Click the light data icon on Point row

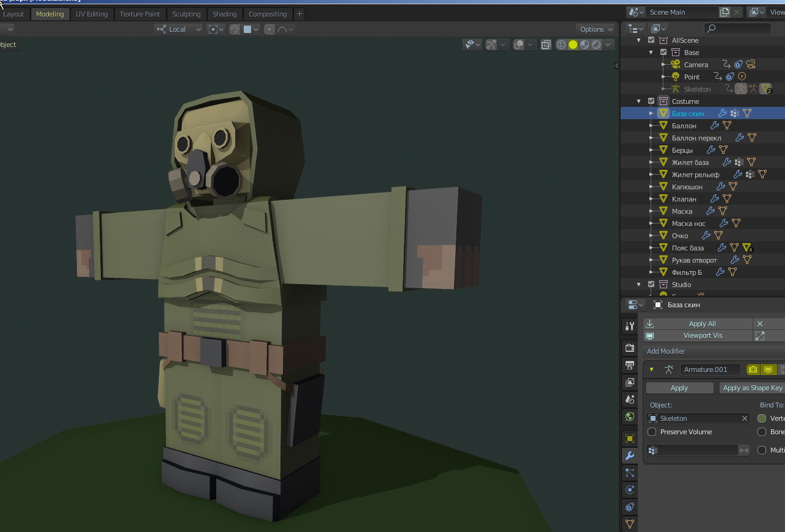[742, 77]
